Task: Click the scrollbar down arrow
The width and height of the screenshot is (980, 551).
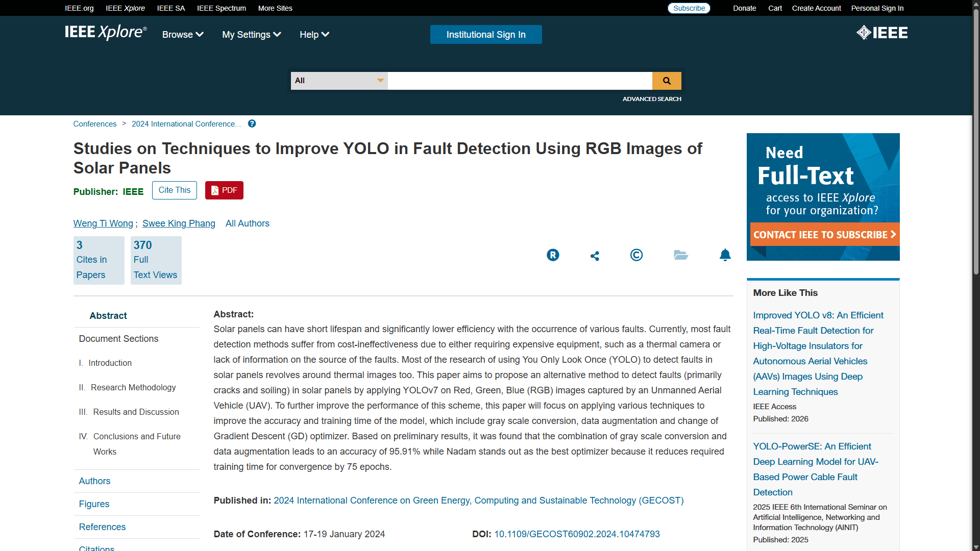Action: (x=976, y=547)
